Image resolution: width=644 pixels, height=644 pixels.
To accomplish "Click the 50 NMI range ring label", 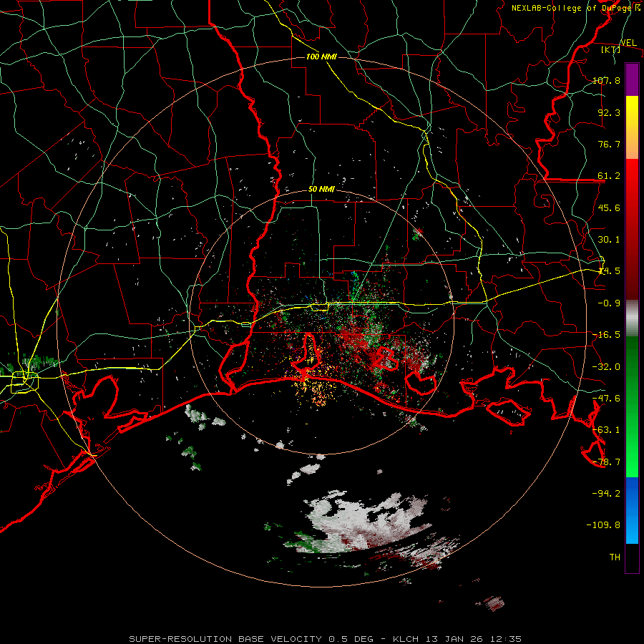I will pyautogui.click(x=321, y=190).
